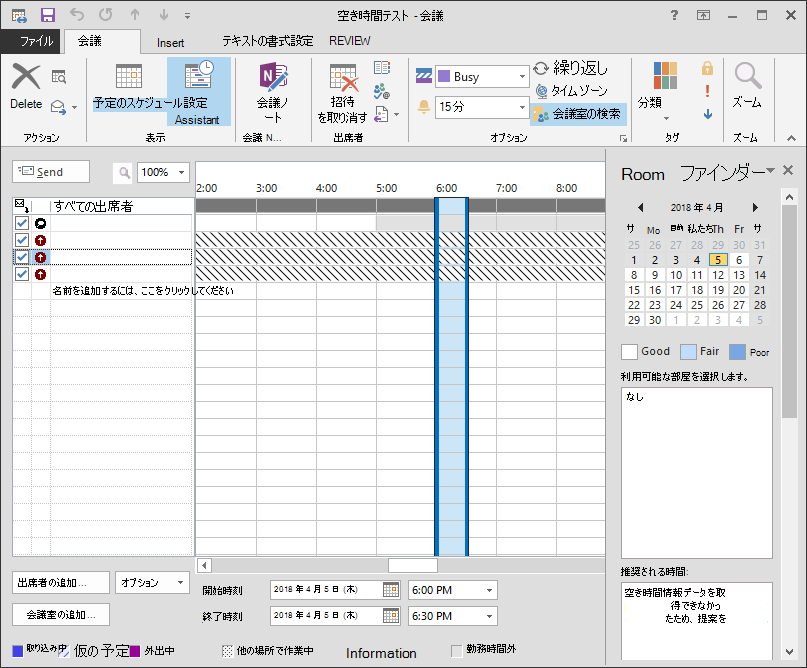Click the Save icon in the title bar

pyautogui.click(x=48, y=15)
